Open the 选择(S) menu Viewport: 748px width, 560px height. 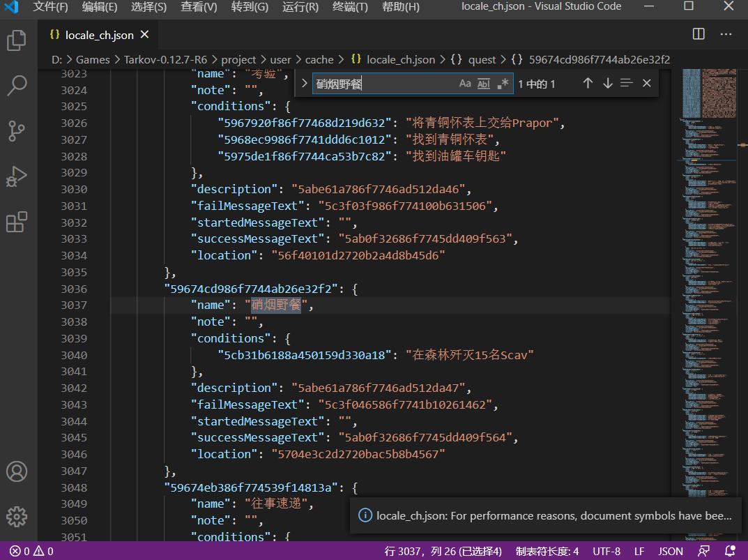point(149,7)
